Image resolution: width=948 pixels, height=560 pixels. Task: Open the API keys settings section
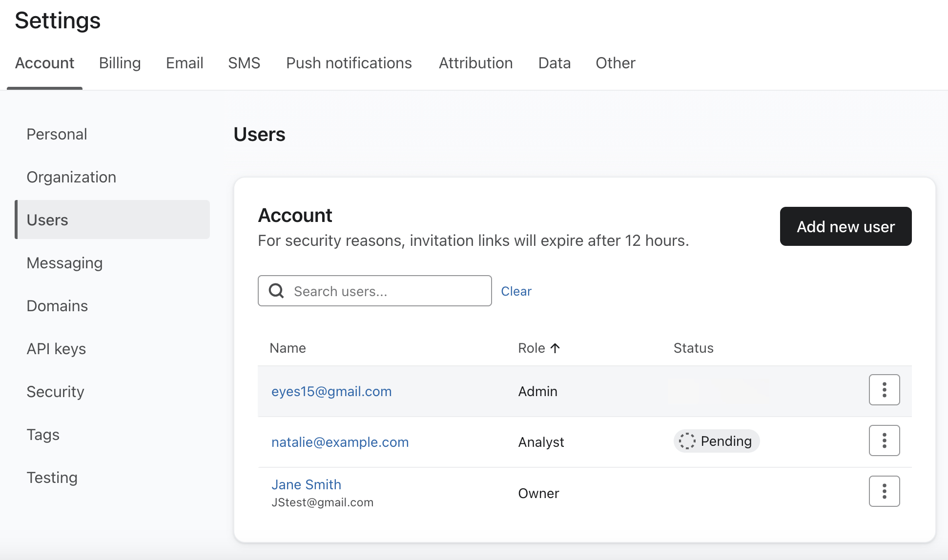point(56,348)
